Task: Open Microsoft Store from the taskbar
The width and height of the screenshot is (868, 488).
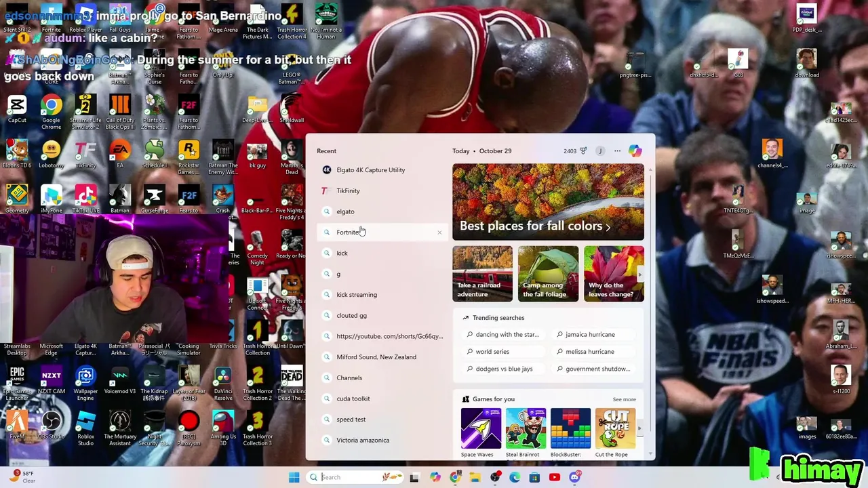Action: 534,477
